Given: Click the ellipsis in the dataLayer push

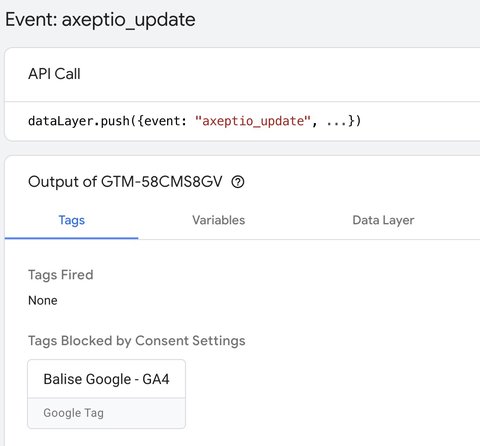Looking at the screenshot, I should (x=337, y=123).
